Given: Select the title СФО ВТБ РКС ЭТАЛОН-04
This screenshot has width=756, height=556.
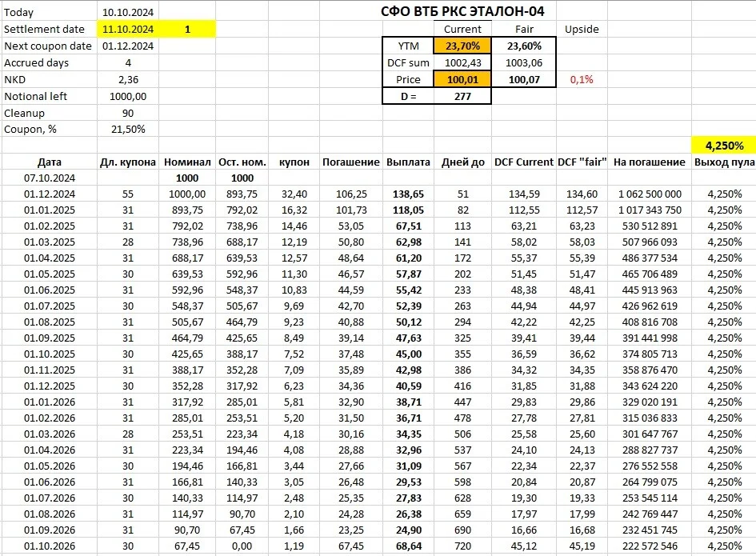Looking at the screenshot, I should click(462, 11).
